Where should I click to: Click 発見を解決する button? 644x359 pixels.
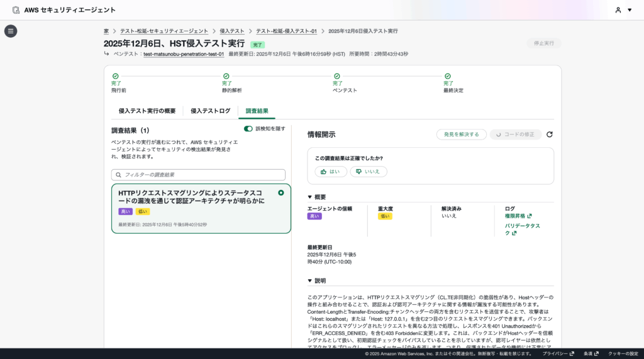tap(461, 135)
